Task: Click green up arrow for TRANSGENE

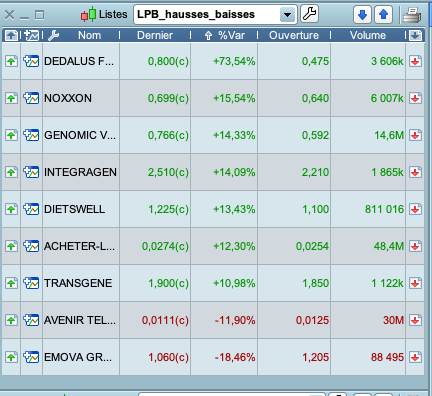Action: pyautogui.click(x=11, y=283)
